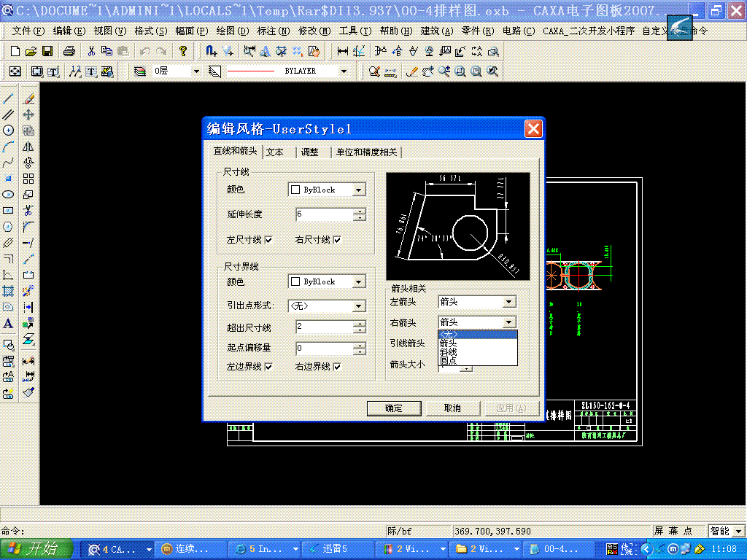Select the Move tool with the four-way arrows icon

(x=28, y=114)
